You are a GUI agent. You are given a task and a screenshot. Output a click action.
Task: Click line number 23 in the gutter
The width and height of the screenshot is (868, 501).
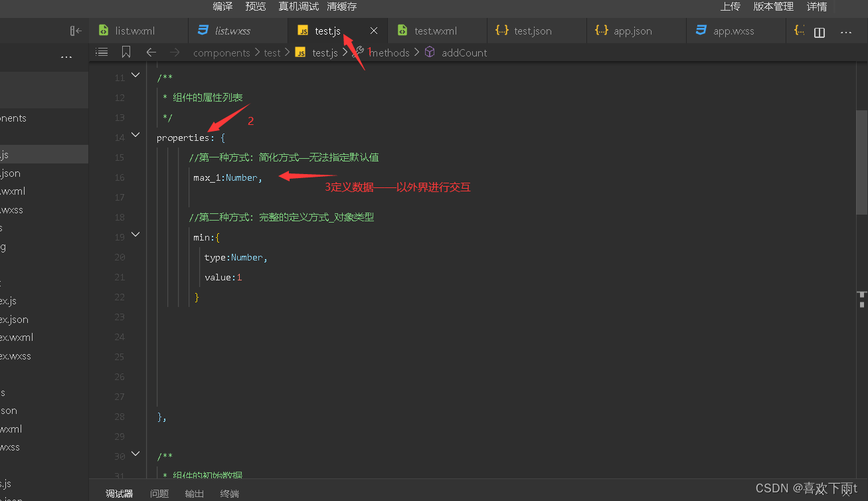[120, 317]
